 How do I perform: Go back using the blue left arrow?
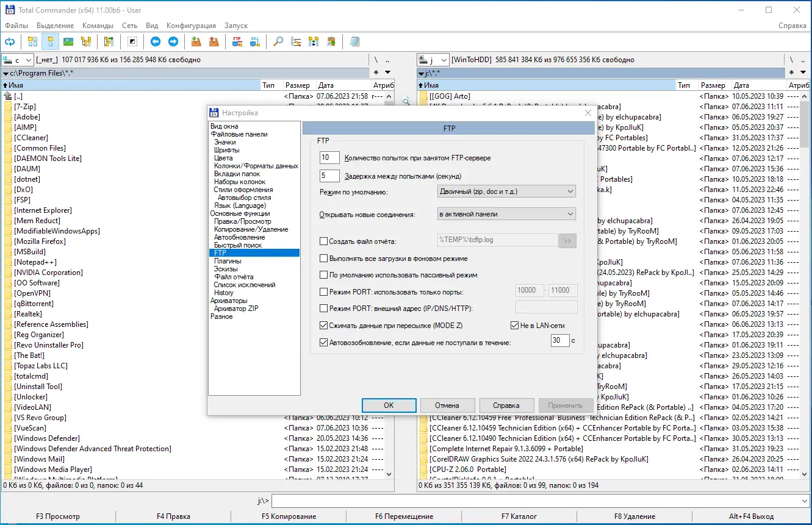tap(156, 41)
